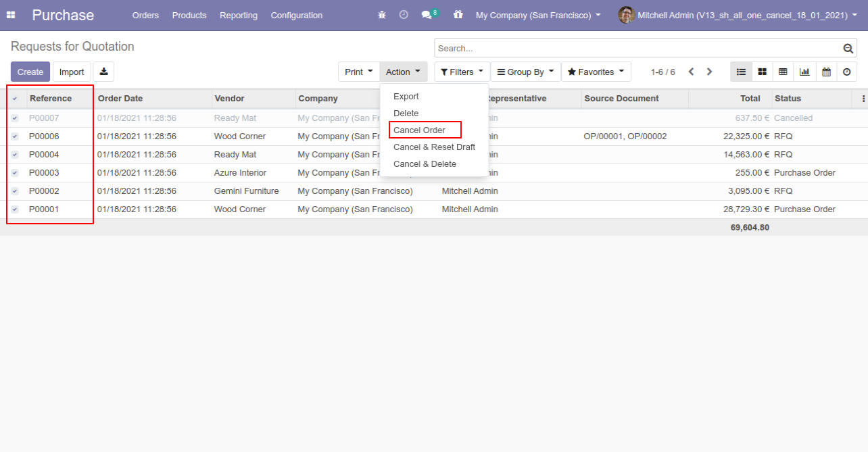
Task: Open the activities clock icon
Action: (x=404, y=15)
